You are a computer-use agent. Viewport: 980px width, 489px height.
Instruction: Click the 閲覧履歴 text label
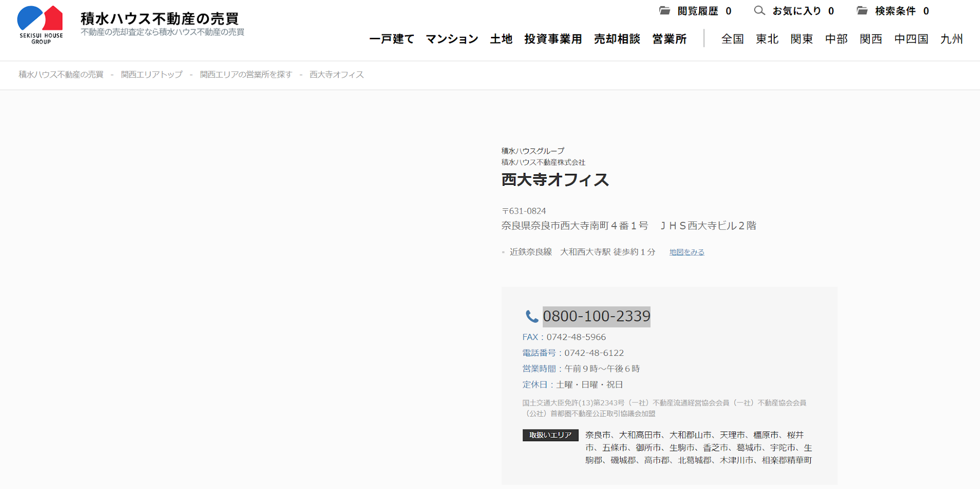(x=698, y=11)
